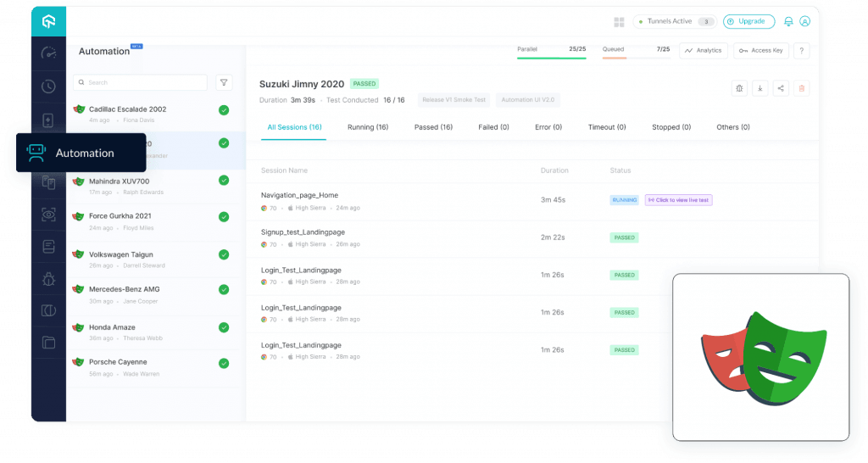Click the Release V1 Smoke Test tag
Viewport: 868px width, 463px height.
pos(454,100)
